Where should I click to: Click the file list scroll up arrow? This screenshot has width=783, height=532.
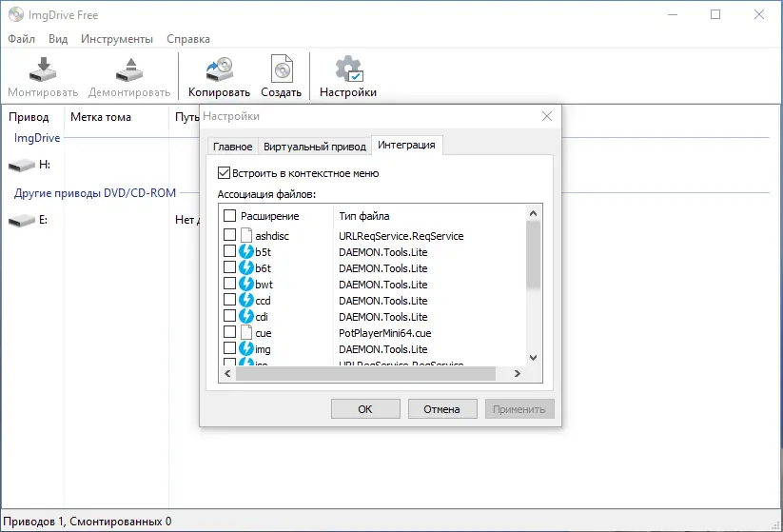tap(534, 214)
